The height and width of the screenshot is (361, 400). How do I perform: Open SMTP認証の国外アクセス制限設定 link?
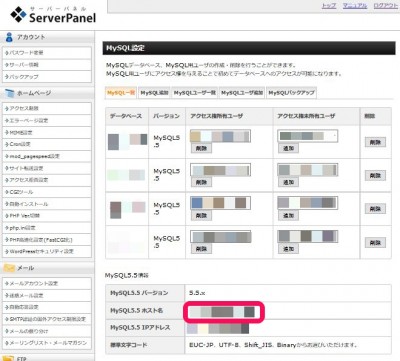[47, 319]
